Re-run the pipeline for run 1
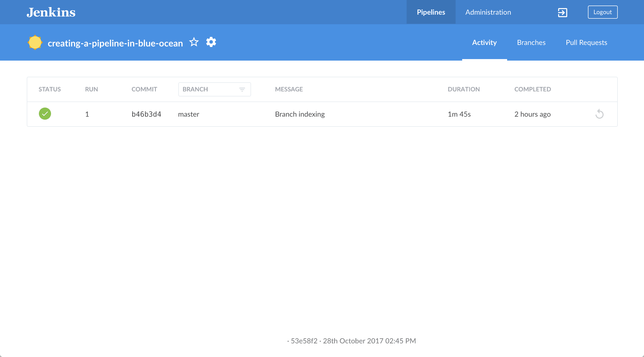The height and width of the screenshot is (357, 644). [600, 114]
